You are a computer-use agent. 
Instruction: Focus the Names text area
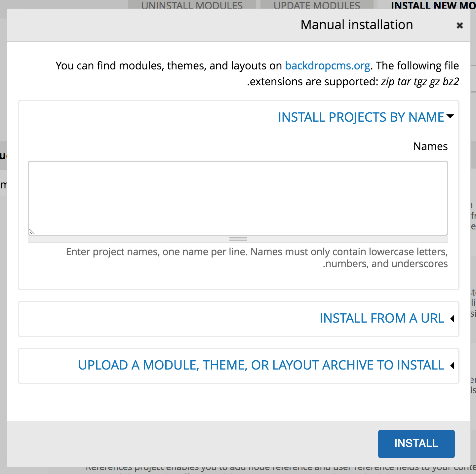[238, 198]
